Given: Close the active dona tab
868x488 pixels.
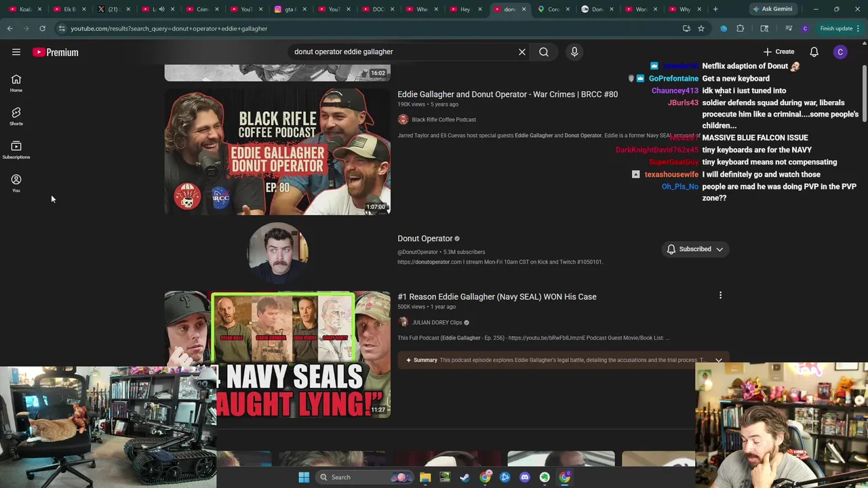Looking at the screenshot, I should click(x=524, y=9).
